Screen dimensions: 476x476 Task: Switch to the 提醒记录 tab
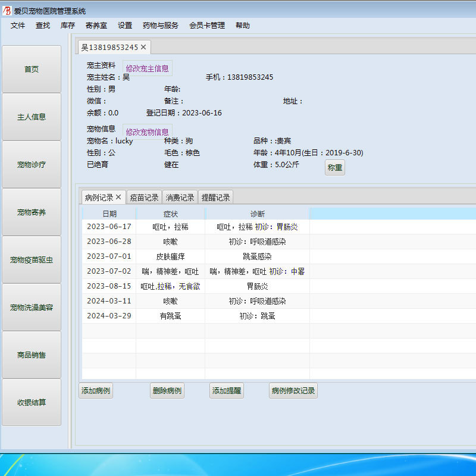coord(215,198)
